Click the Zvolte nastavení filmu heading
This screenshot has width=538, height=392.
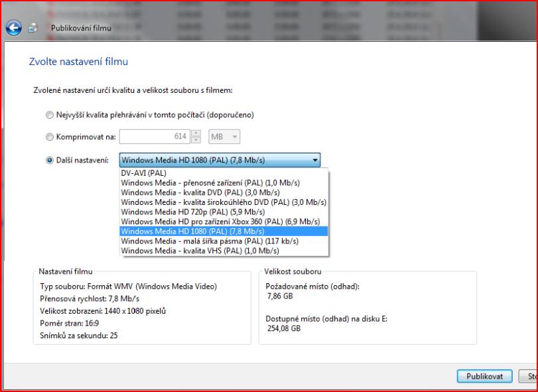[78, 62]
